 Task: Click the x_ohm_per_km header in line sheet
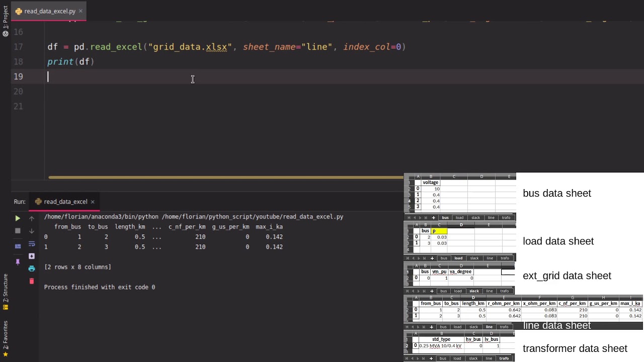(x=539, y=304)
